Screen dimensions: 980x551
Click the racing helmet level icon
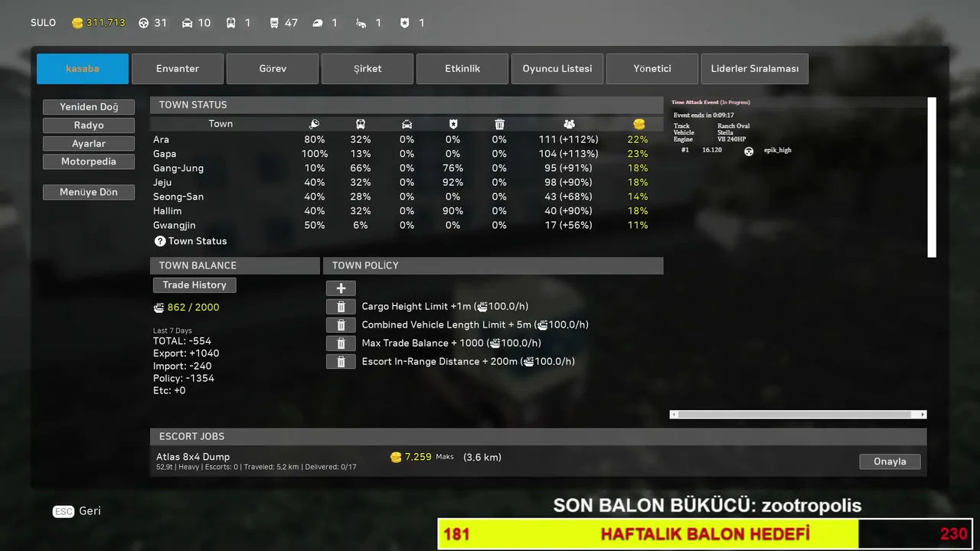click(x=318, y=23)
